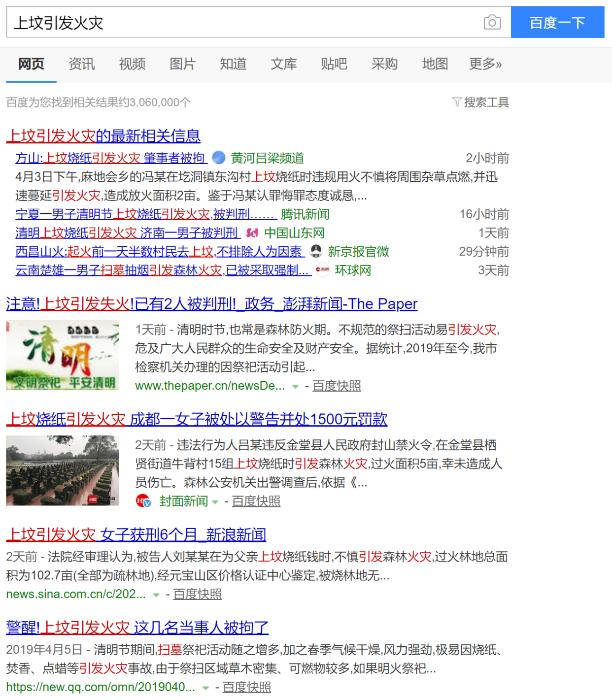612x700 pixels.
Task: Select the 文库 tab
Action: (x=284, y=64)
